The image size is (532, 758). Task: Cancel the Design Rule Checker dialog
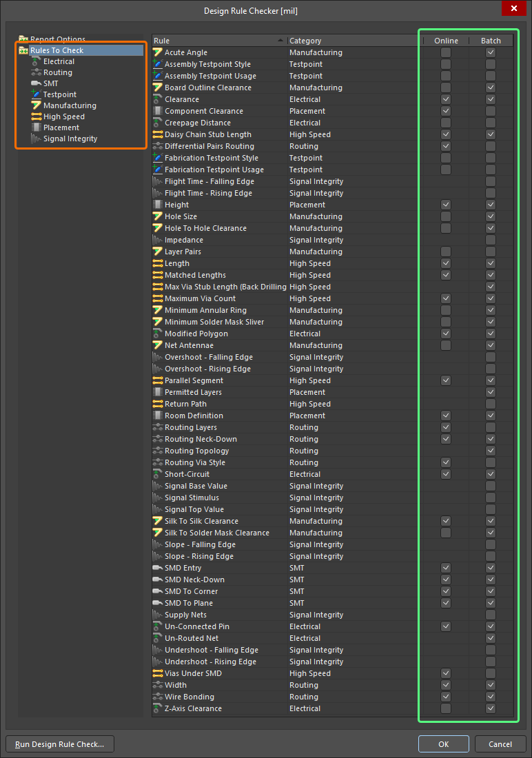pyautogui.click(x=500, y=744)
